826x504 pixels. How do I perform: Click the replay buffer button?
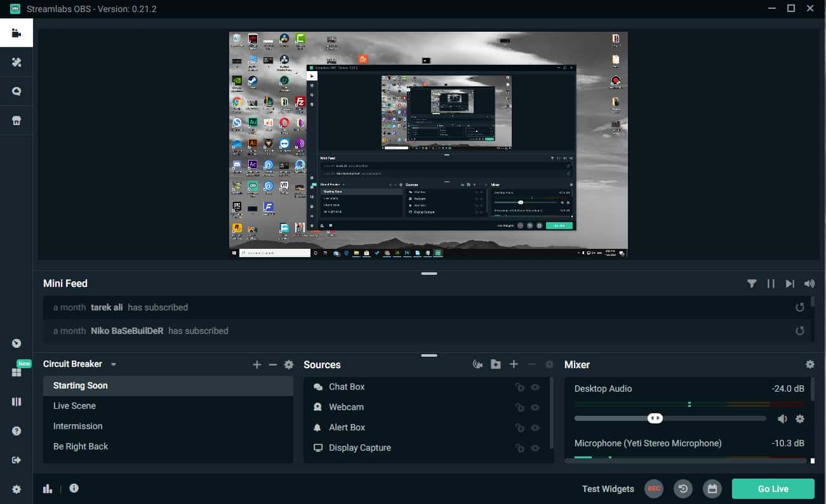pyautogui.click(x=683, y=489)
